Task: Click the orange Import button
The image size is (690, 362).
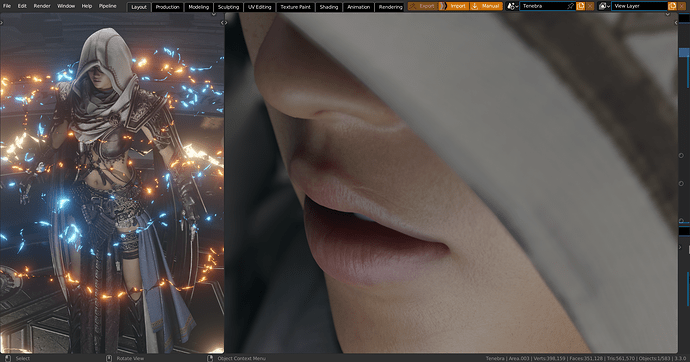Action: (x=454, y=6)
